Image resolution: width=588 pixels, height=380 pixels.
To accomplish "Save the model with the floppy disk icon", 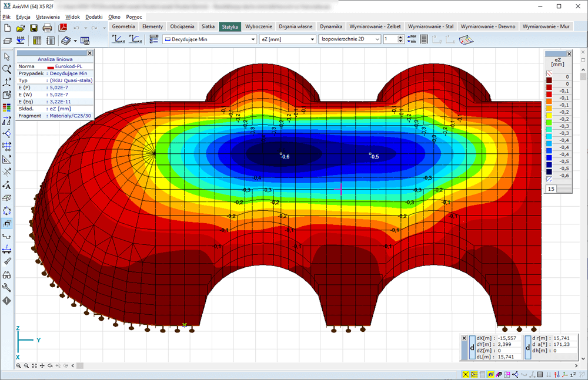I will [34, 28].
